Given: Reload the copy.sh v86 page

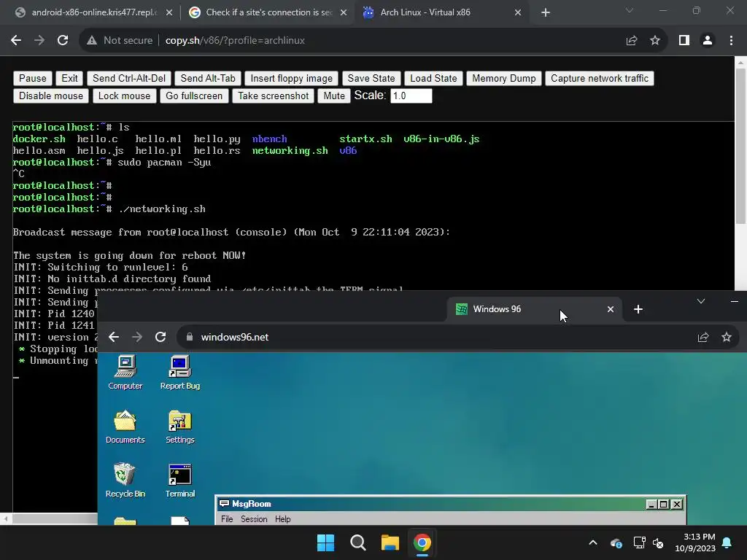Looking at the screenshot, I should pos(63,41).
